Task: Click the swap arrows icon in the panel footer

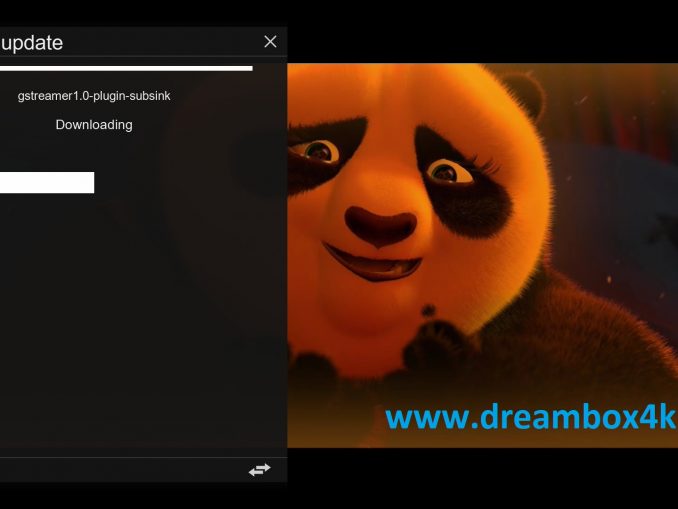Action: 260,470
